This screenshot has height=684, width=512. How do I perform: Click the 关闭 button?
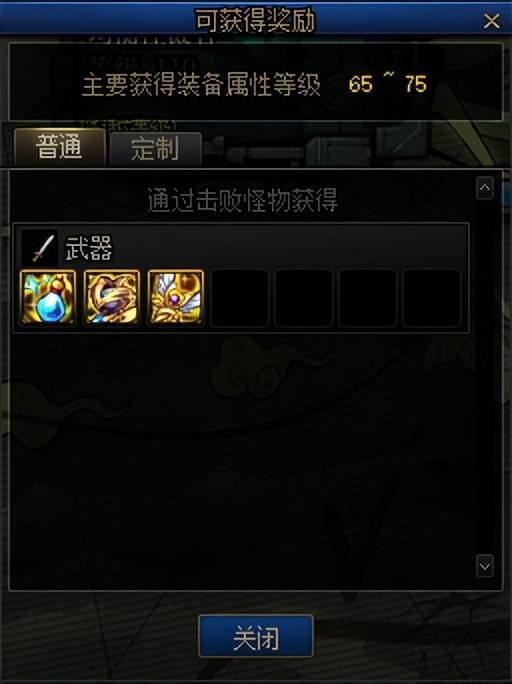click(256, 636)
